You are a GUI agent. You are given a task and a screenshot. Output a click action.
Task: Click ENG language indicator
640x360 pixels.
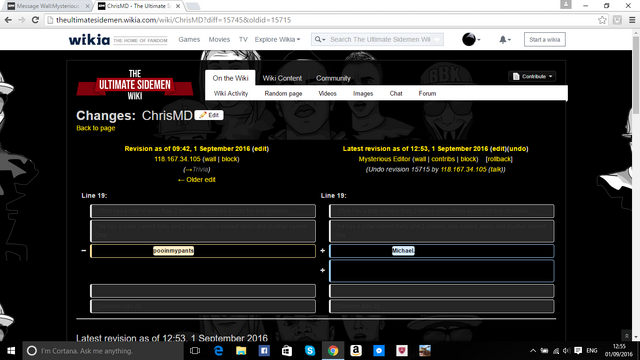pos(592,351)
